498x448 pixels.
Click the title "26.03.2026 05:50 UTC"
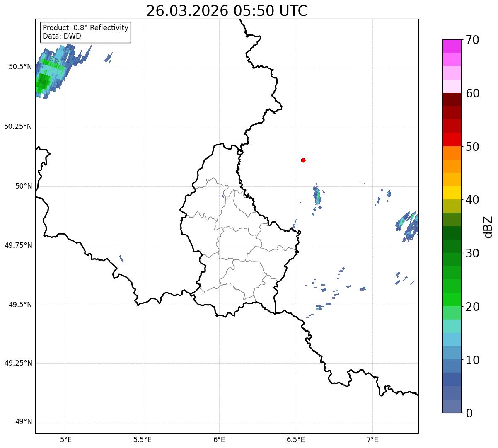[227, 10]
